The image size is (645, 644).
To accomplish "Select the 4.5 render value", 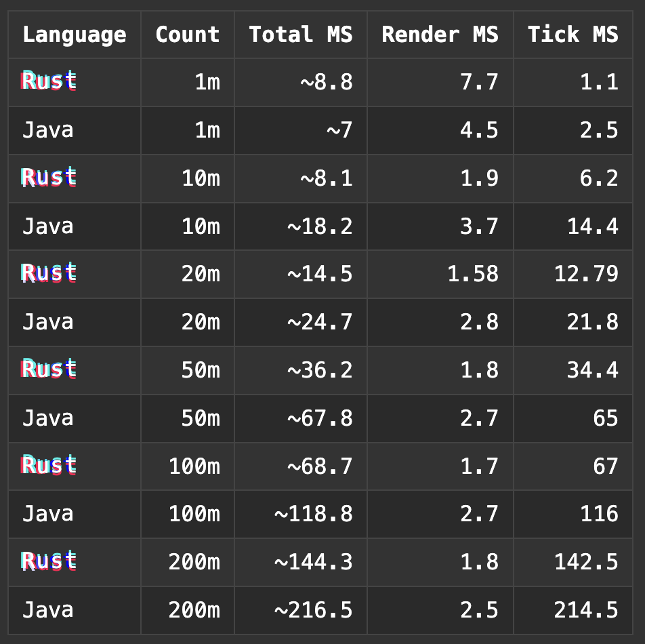I will pyautogui.click(x=479, y=129).
